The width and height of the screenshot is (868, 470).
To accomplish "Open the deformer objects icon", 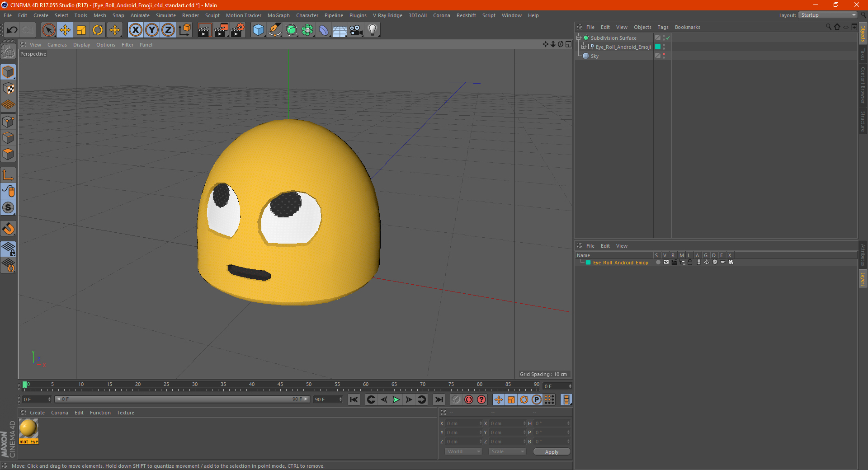I will (x=324, y=30).
